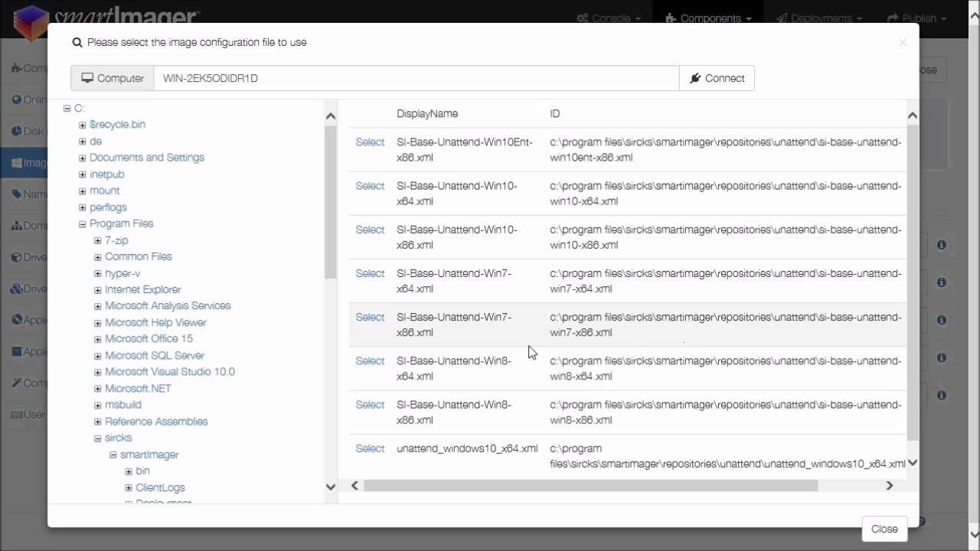Collapse the Program Files tree node

(x=82, y=223)
